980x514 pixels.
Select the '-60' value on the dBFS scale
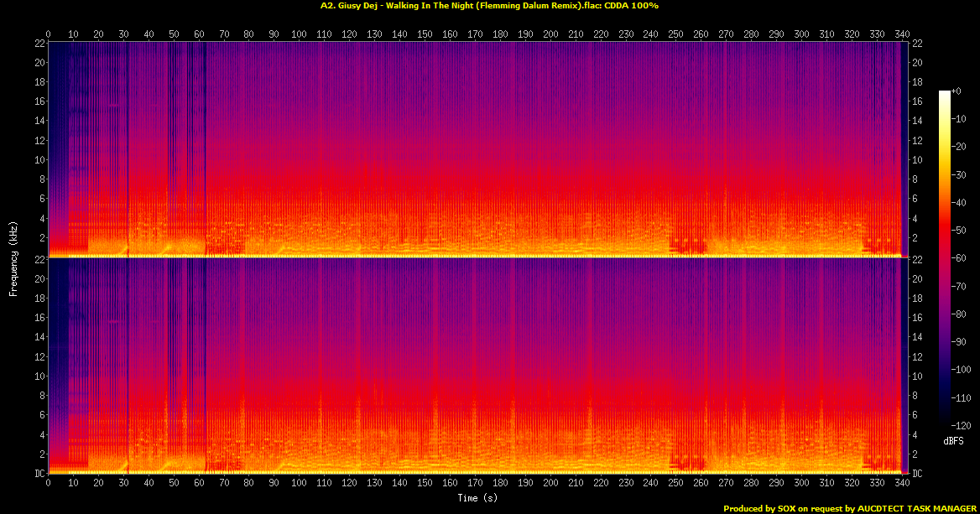click(x=959, y=258)
